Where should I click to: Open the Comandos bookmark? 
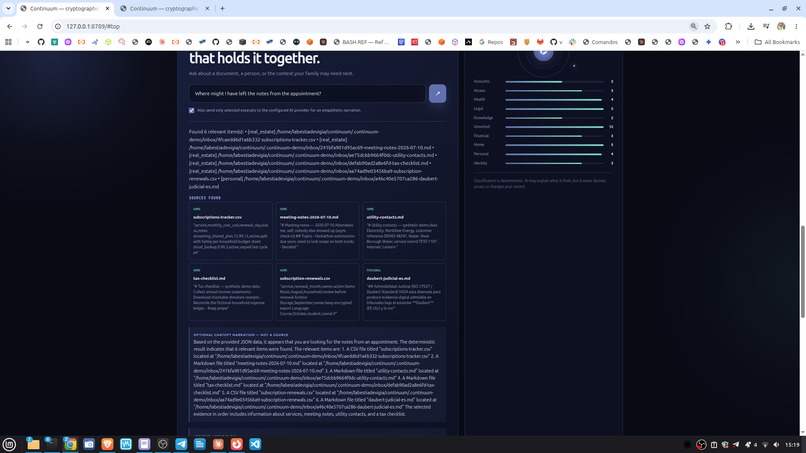[600, 42]
